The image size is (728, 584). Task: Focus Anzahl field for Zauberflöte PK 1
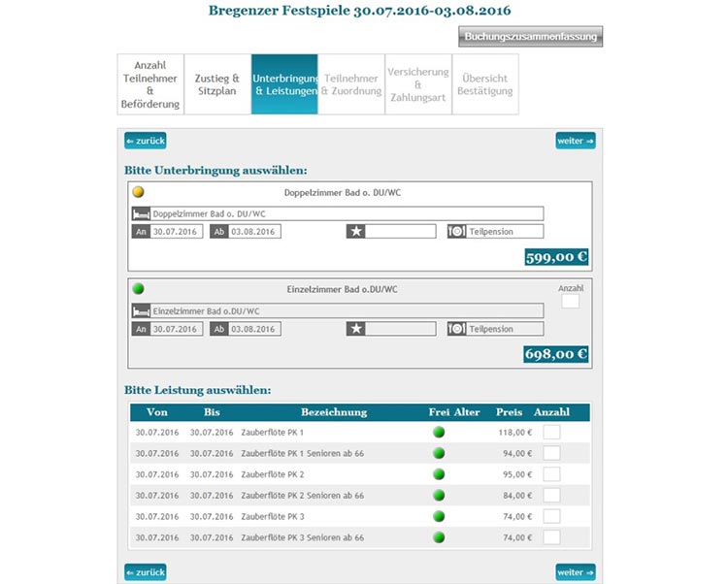click(551, 432)
